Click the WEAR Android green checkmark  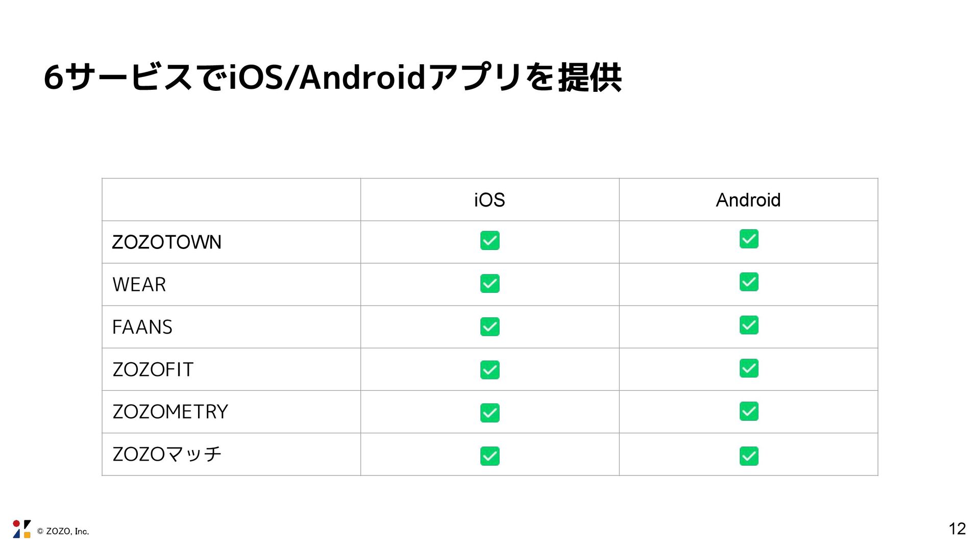click(749, 282)
